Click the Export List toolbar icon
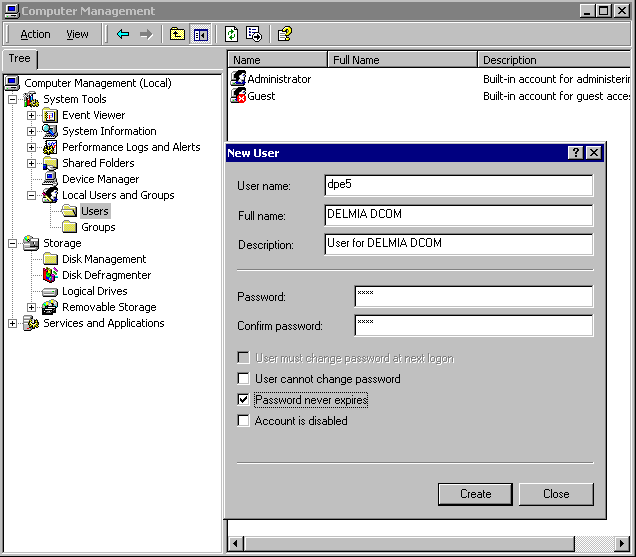The width and height of the screenshot is (636, 557). click(x=253, y=34)
